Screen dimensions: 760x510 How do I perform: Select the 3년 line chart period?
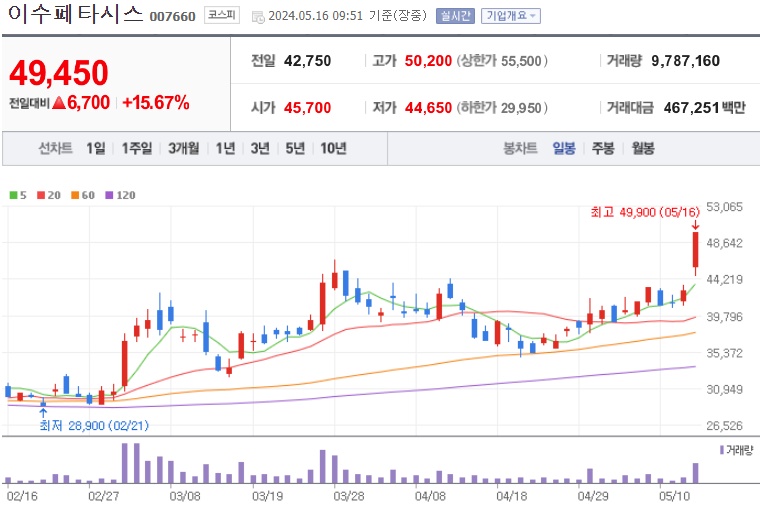click(260, 148)
